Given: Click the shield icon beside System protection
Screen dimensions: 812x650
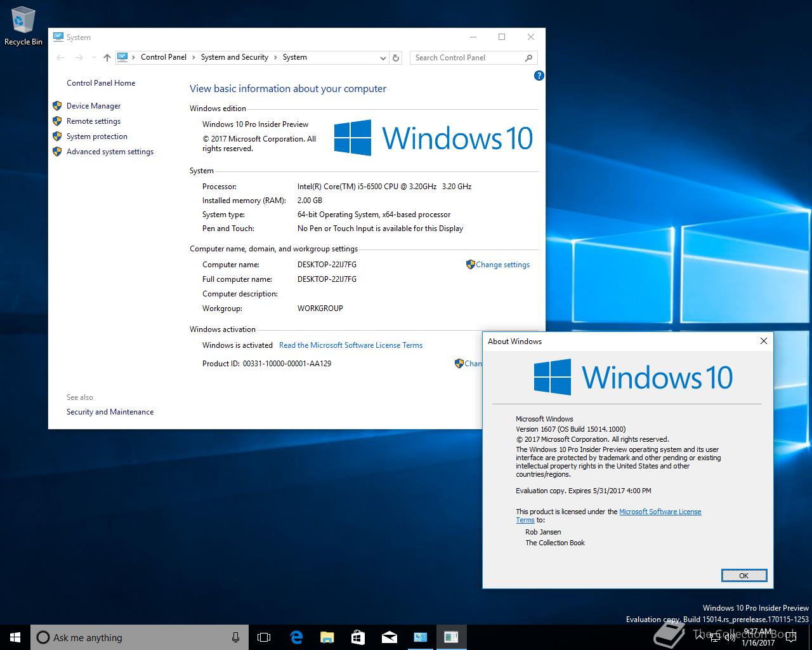Looking at the screenshot, I should click(57, 136).
